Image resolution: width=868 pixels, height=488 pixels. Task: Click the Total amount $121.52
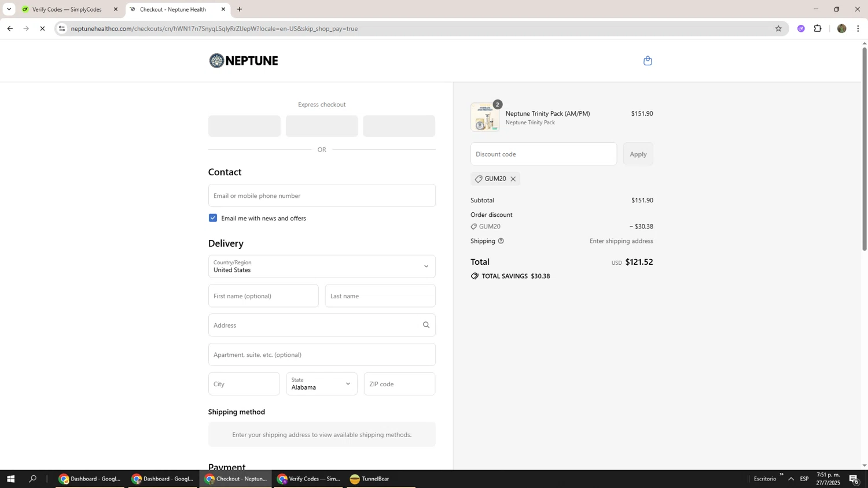click(x=639, y=262)
